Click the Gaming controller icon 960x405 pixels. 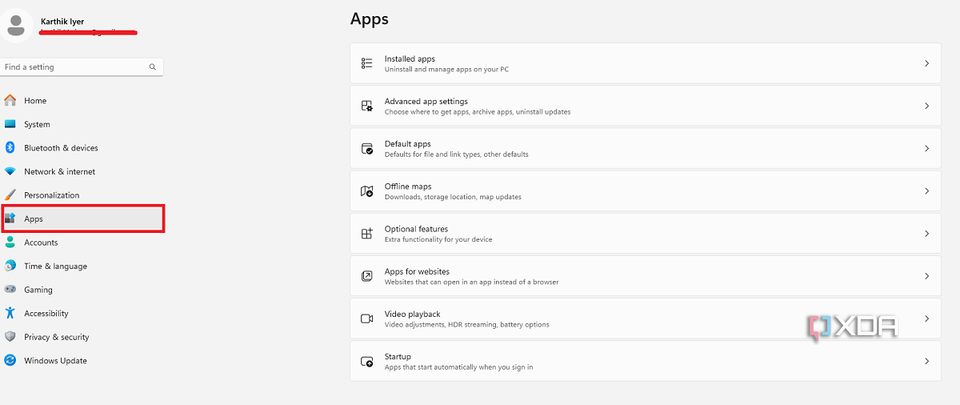click(x=10, y=289)
